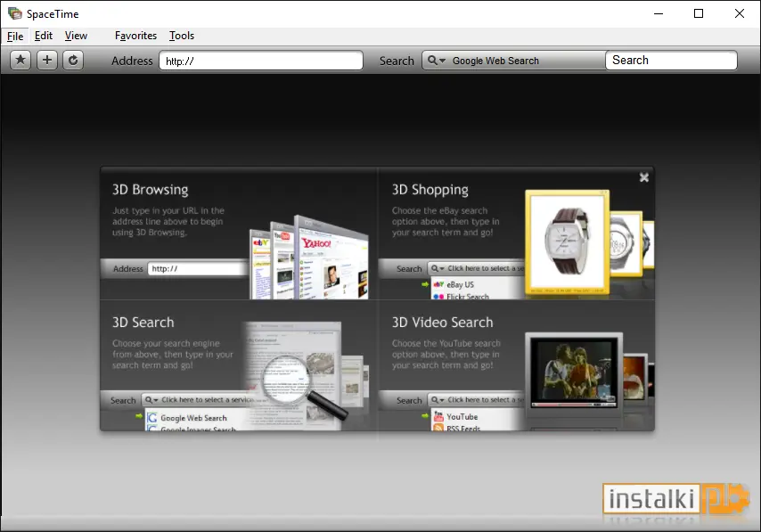Open the Tools menu
The height and width of the screenshot is (532, 761).
click(182, 36)
